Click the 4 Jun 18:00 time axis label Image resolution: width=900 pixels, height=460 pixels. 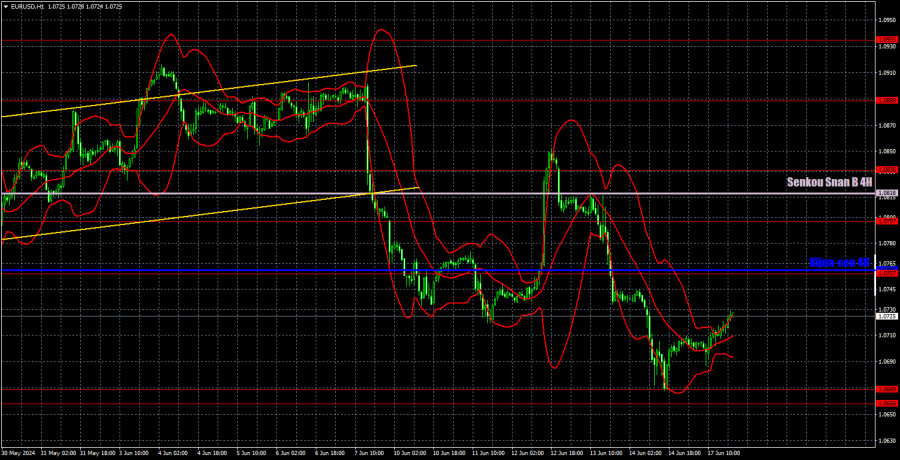point(213,451)
